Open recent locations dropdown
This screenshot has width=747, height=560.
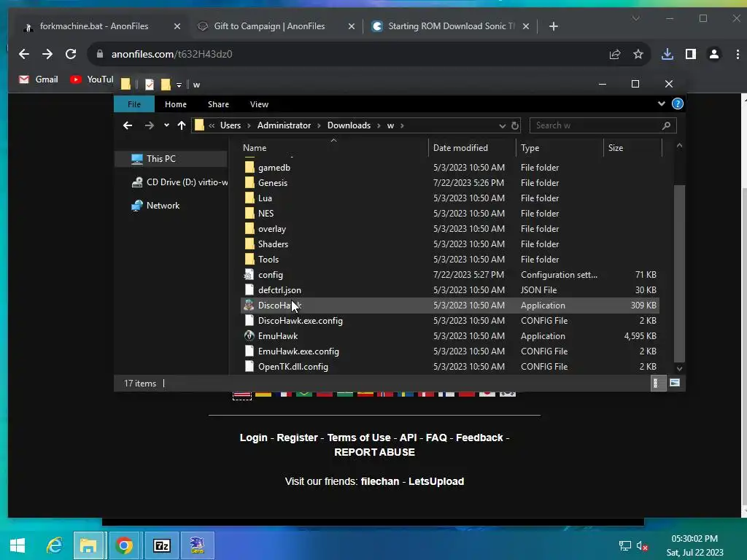(166, 125)
